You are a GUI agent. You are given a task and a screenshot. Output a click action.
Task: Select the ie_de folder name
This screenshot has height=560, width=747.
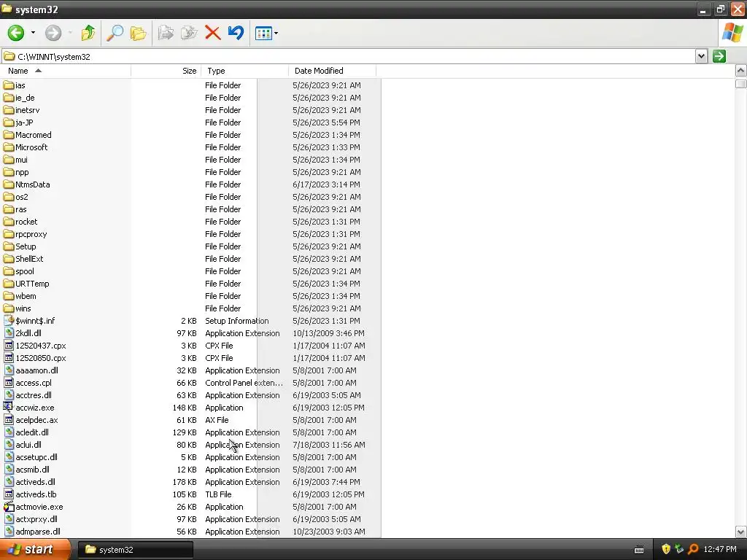coord(25,98)
